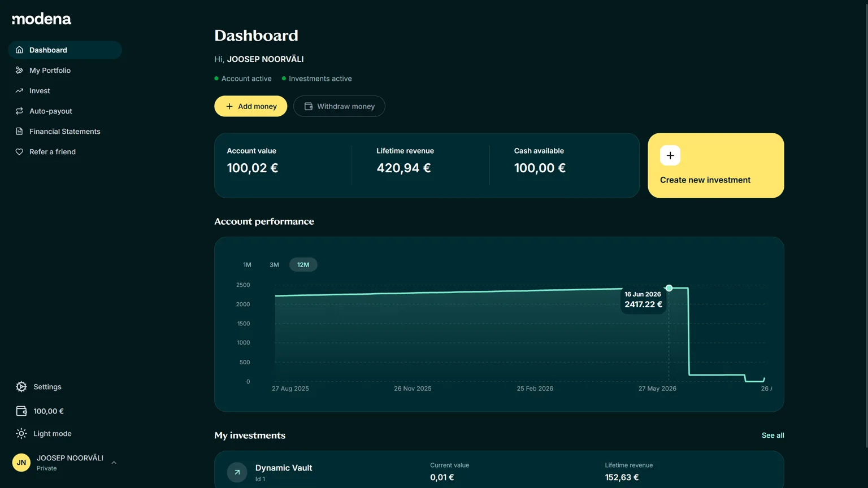Select the 1M chart range
This screenshot has width=868, height=488.
(x=247, y=264)
